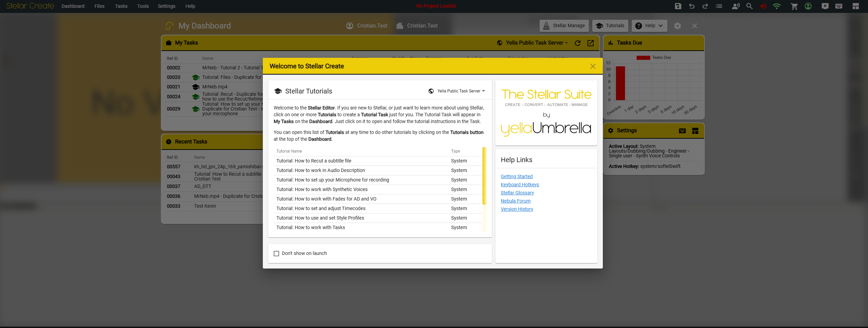Open the Tasks menu
This screenshot has width=868, height=328.
[x=121, y=6]
